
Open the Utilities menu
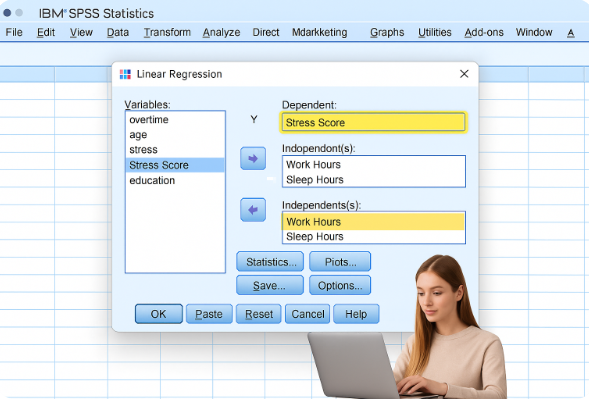click(x=435, y=32)
